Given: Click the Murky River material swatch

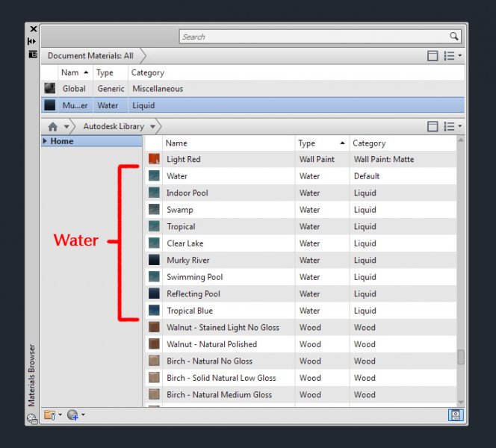Looking at the screenshot, I should click(154, 260).
